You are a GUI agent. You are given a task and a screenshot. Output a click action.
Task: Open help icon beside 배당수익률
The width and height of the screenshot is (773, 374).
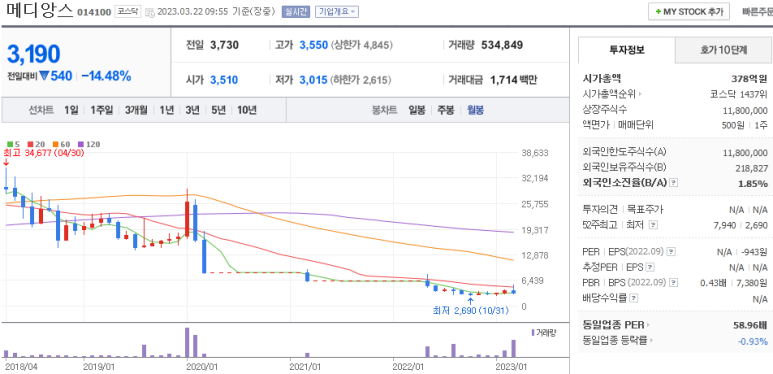[x=634, y=298]
